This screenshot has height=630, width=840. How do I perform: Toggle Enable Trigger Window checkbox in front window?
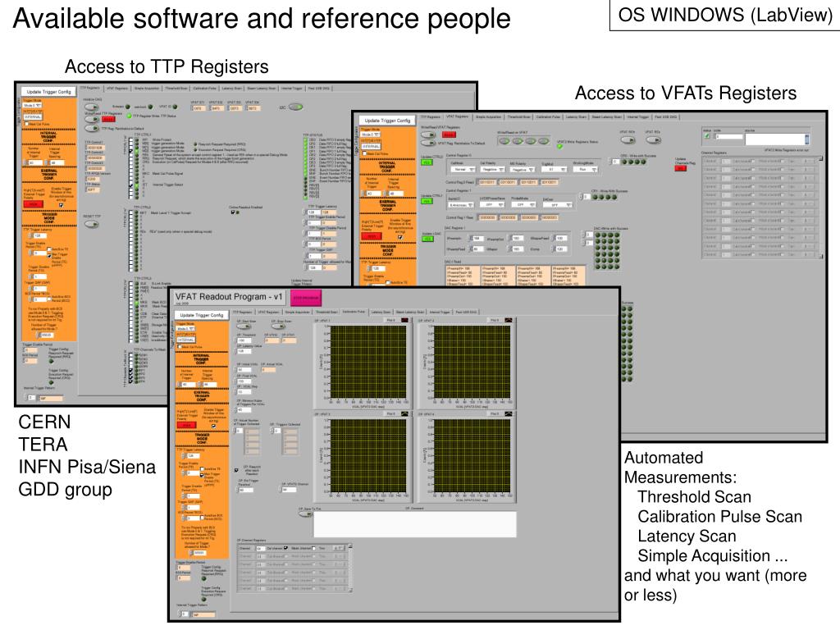(x=214, y=426)
